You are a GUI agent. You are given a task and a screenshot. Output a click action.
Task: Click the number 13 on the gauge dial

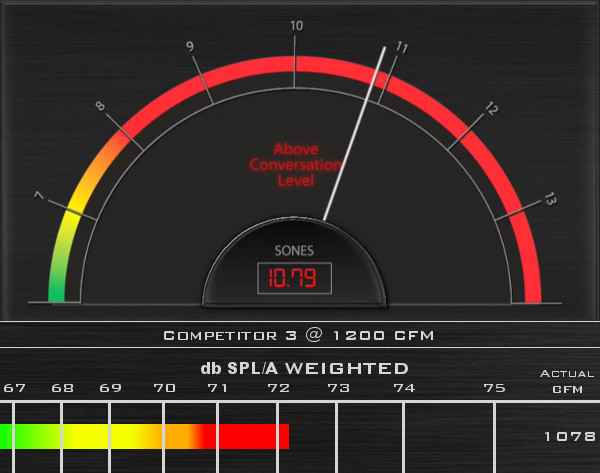549,200
